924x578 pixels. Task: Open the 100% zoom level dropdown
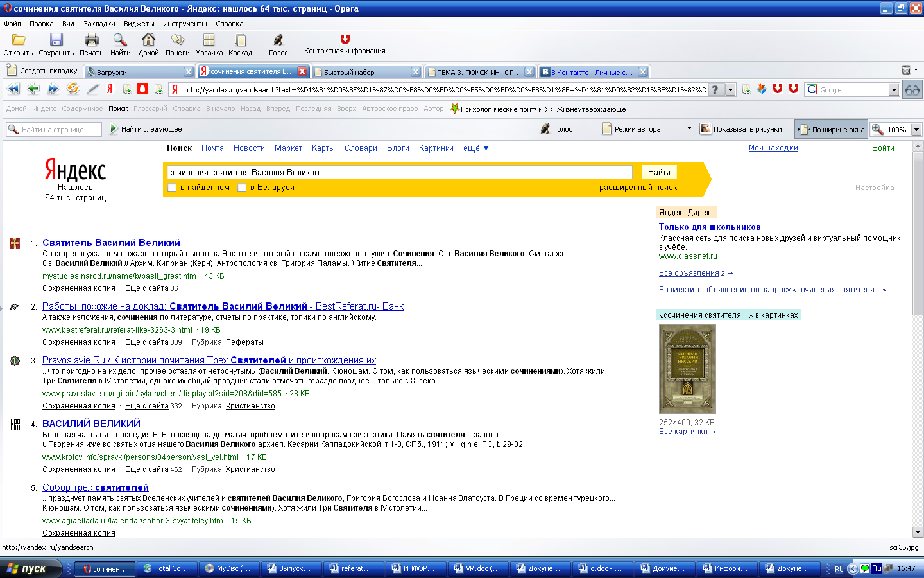tap(916, 130)
